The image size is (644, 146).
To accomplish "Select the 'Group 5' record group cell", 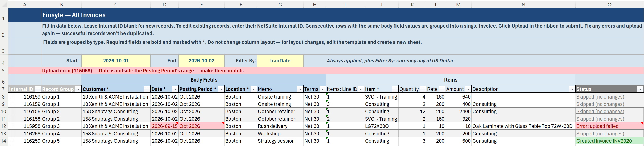I will pos(61,141).
